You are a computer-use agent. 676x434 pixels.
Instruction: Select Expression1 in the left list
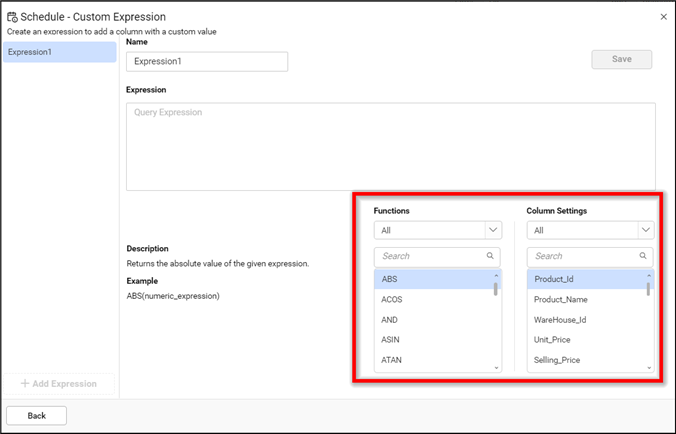pyautogui.click(x=60, y=51)
